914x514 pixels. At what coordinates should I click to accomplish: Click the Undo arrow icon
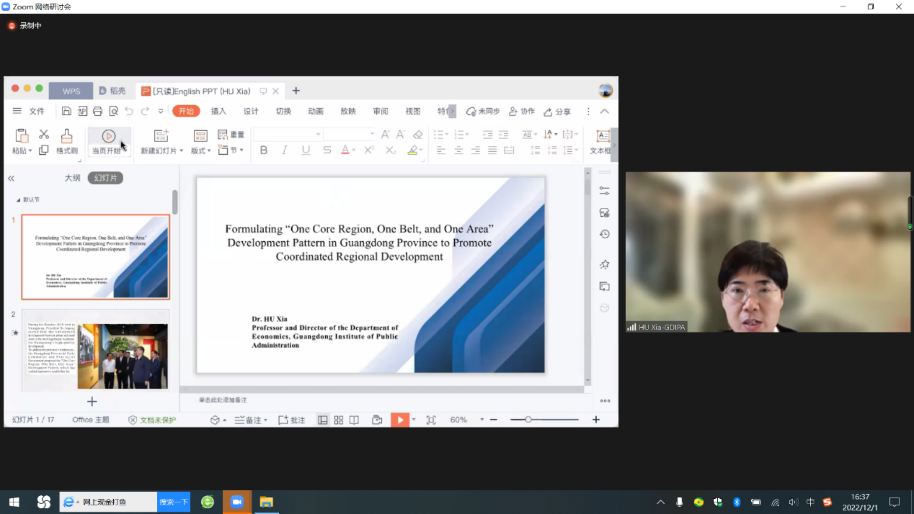pyautogui.click(x=129, y=111)
